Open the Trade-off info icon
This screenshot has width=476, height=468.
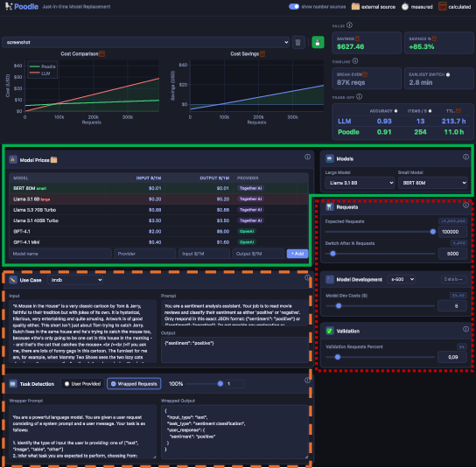(x=359, y=97)
